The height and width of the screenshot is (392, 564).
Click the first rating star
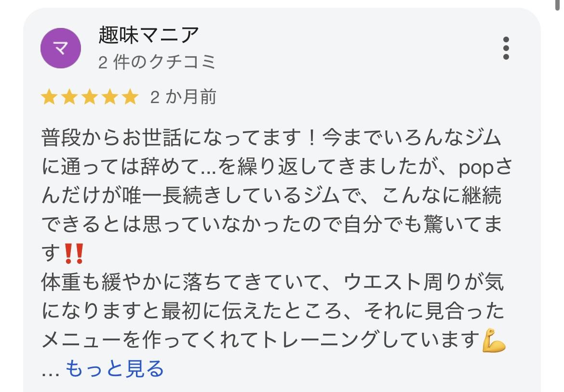coord(49,98)
